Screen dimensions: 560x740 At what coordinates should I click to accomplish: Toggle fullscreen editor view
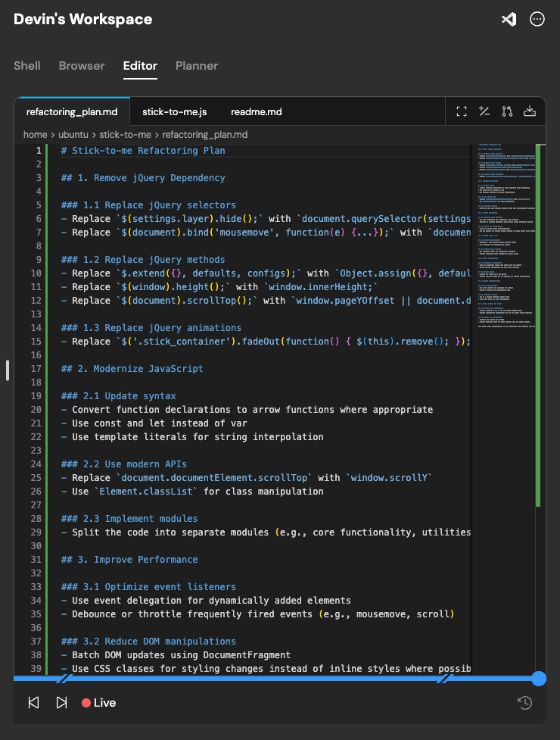[462, 111]
